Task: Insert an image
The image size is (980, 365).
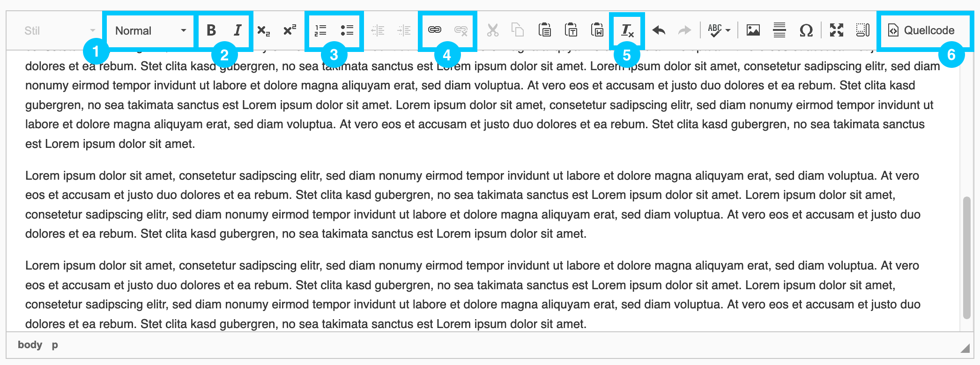Action: coord(753,30)
